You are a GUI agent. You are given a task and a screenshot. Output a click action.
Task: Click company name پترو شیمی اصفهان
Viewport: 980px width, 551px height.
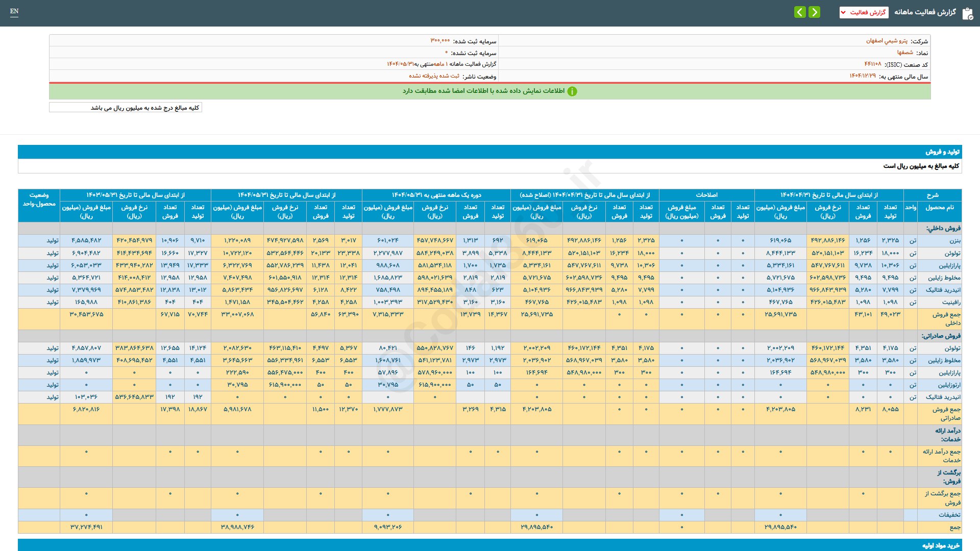887,41
